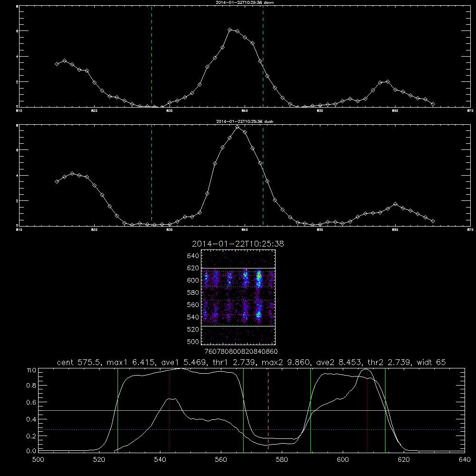Click the '560' x-axis label of the bottom plot
476x476 pixels.
click(221, 460)
